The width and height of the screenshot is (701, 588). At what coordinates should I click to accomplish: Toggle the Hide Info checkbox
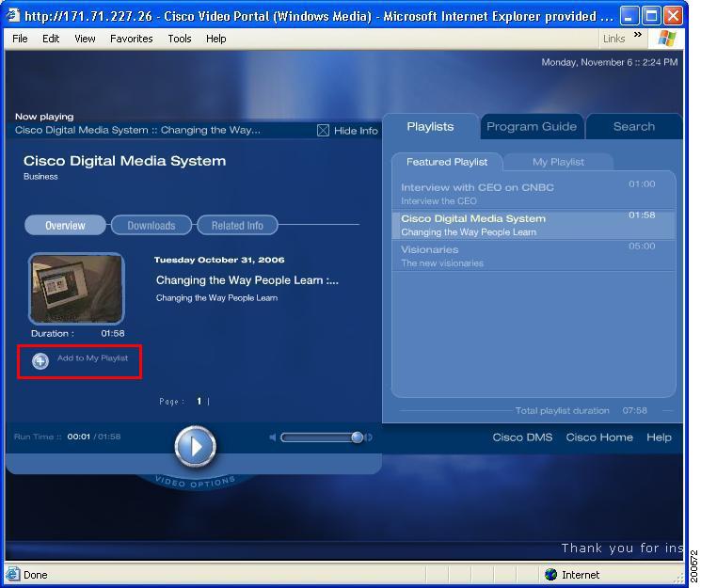(x=323, y=131)
